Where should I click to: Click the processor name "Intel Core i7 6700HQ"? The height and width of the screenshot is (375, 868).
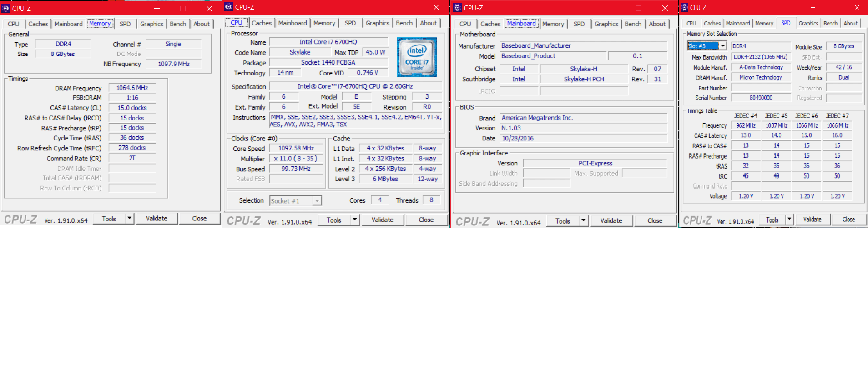pyautogui.click(x=328, y=42)
